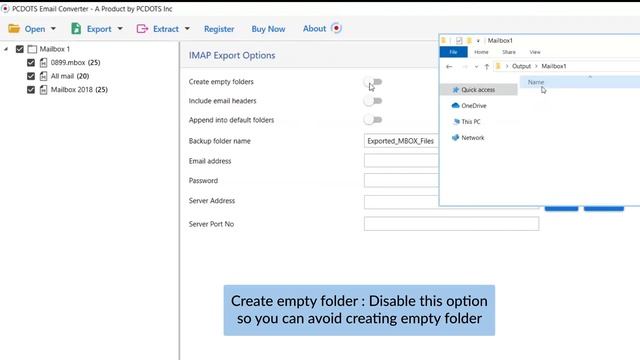Click the Quick access star icon

pos(456,89)
